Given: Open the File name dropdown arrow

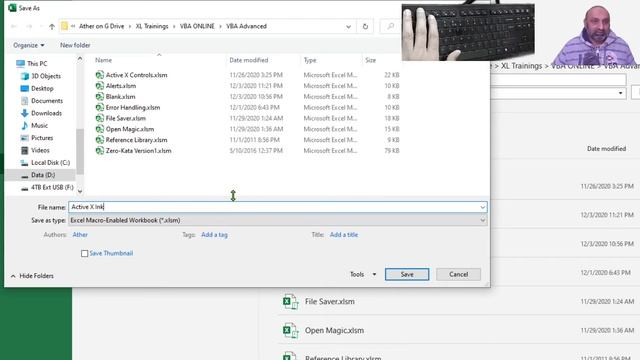Looking at the screenshot, I should click(482, 207).
